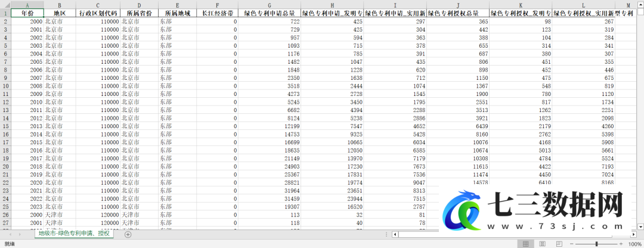The width and height of the screenshot is (644, 248).
Task: Open the 地级市-绿色专利申请、授权 sheet tab
Action: (x=74, y=234)
